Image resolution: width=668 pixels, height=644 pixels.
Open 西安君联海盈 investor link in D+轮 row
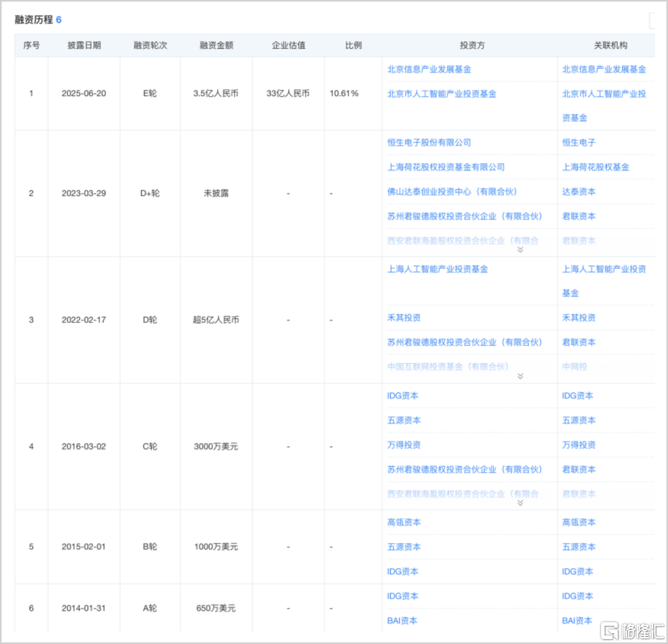coord(463,241)
